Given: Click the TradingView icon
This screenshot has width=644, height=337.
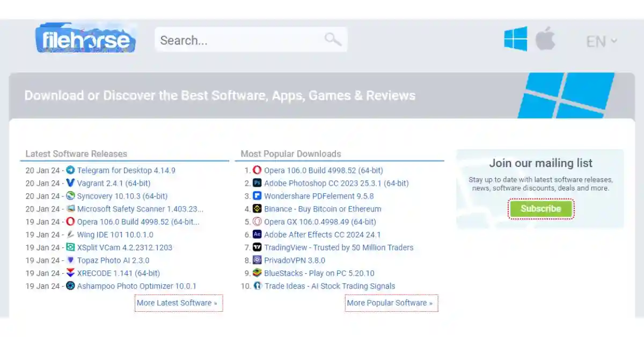Looking at the screenshot, I should click(257, 247).
